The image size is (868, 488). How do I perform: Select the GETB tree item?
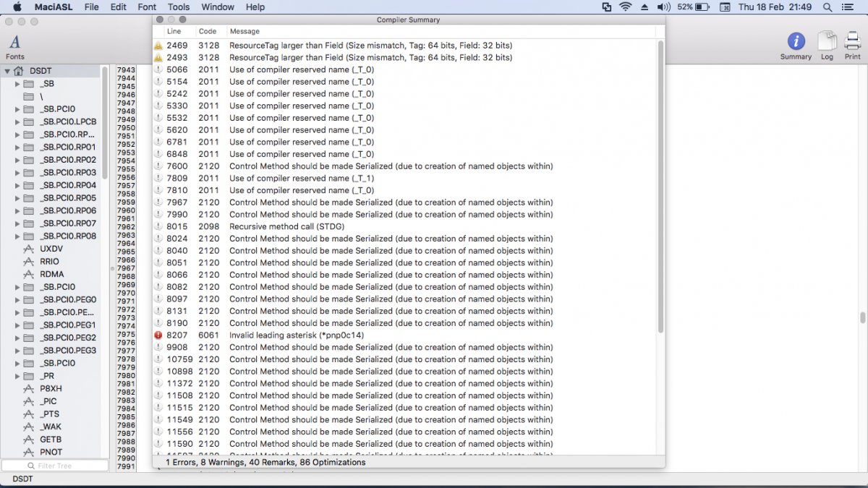point(51,440)
